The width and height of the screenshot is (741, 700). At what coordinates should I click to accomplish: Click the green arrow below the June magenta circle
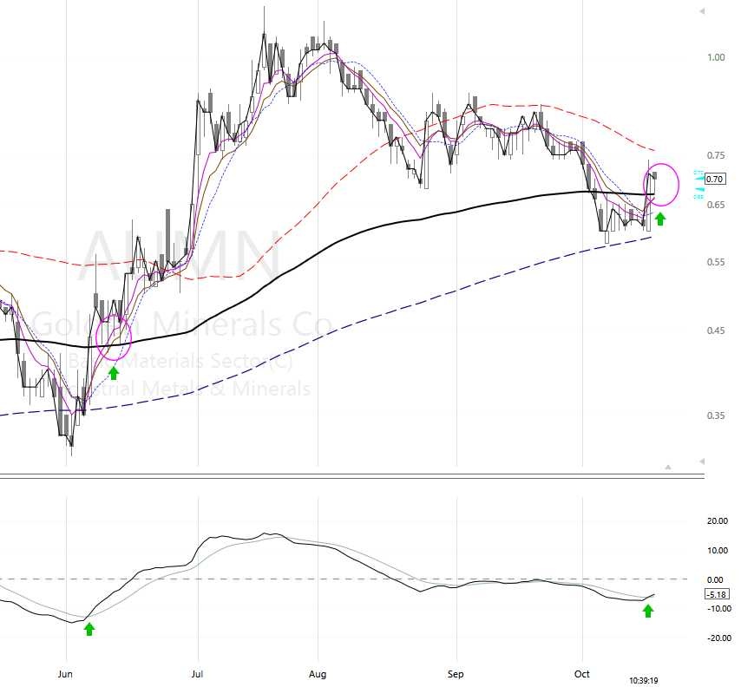pyautogui.click(x=114, y=373)
